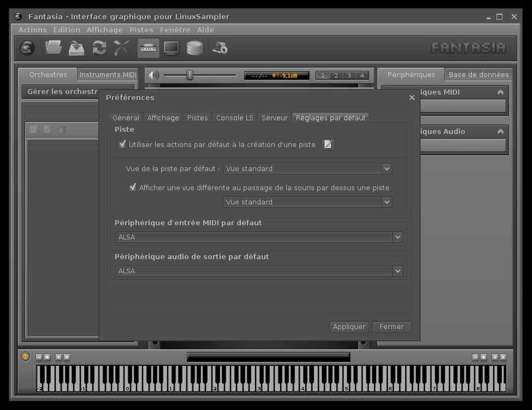
Task: Select channel lane button 4
Action: tap(362, 75)
